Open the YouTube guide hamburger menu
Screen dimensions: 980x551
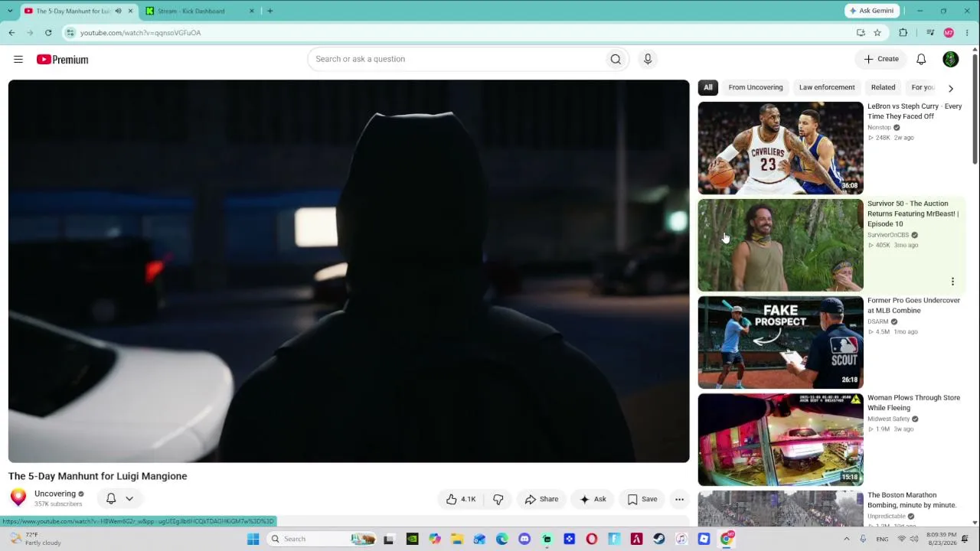pos(18,59)
